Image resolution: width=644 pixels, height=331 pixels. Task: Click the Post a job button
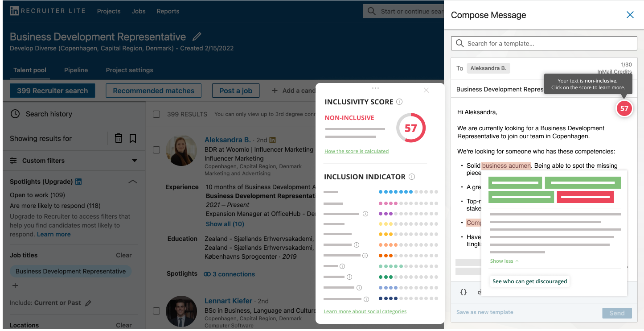click(x=236, y=91)
